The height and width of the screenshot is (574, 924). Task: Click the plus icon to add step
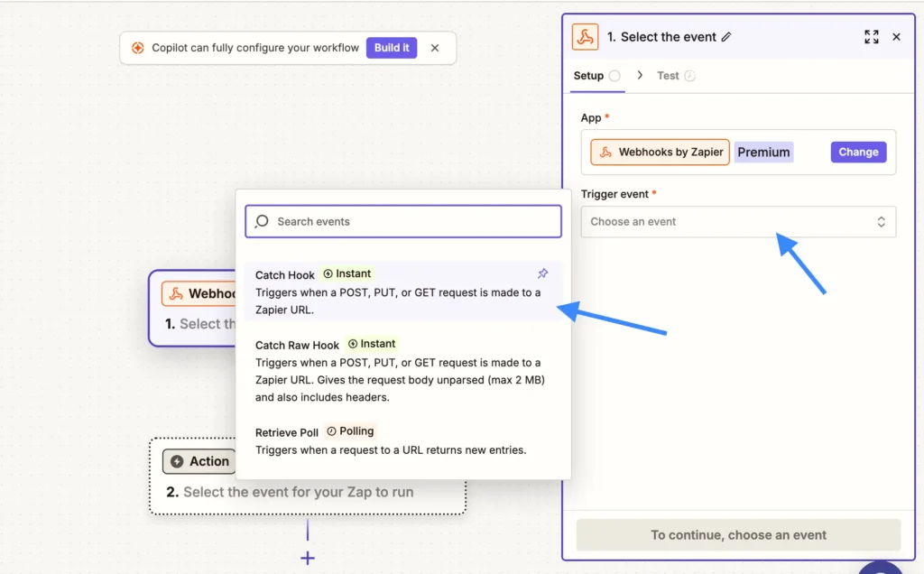(x=308, y=558)
